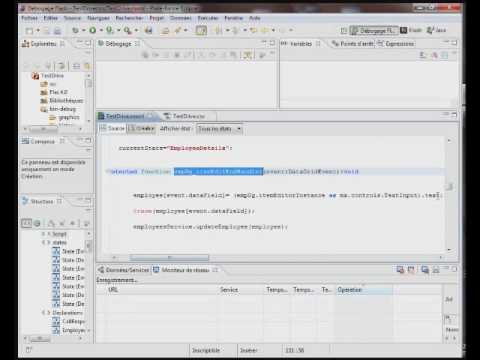
Task: Select the Employee declaration item
Action: pos(69,330)
